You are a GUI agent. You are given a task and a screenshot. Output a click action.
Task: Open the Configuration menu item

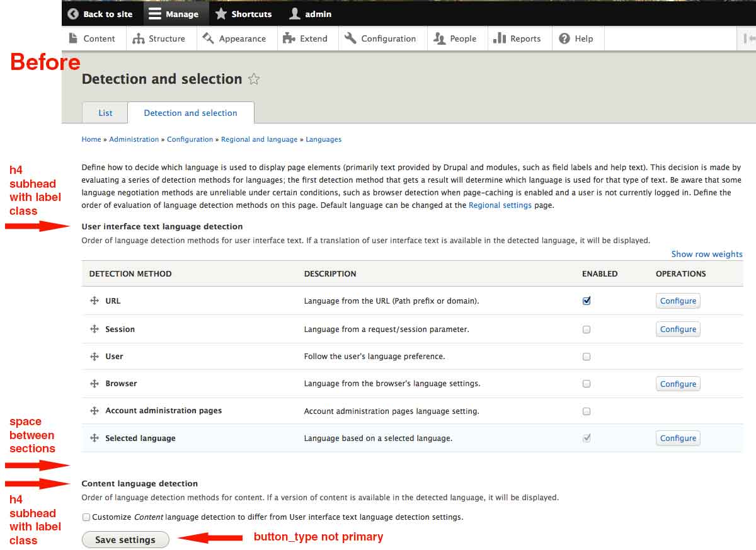tap(381, 38)
